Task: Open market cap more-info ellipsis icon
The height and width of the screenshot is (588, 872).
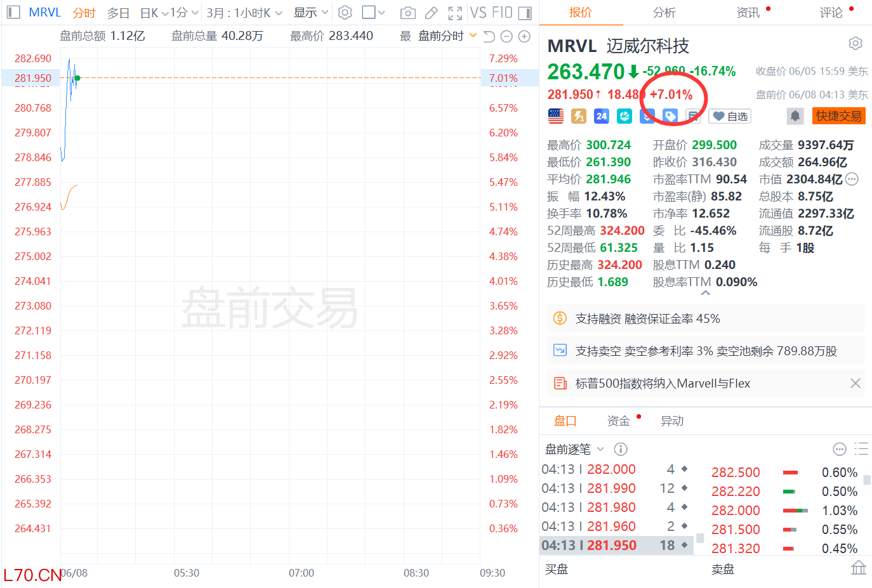Action: (852, 180)
